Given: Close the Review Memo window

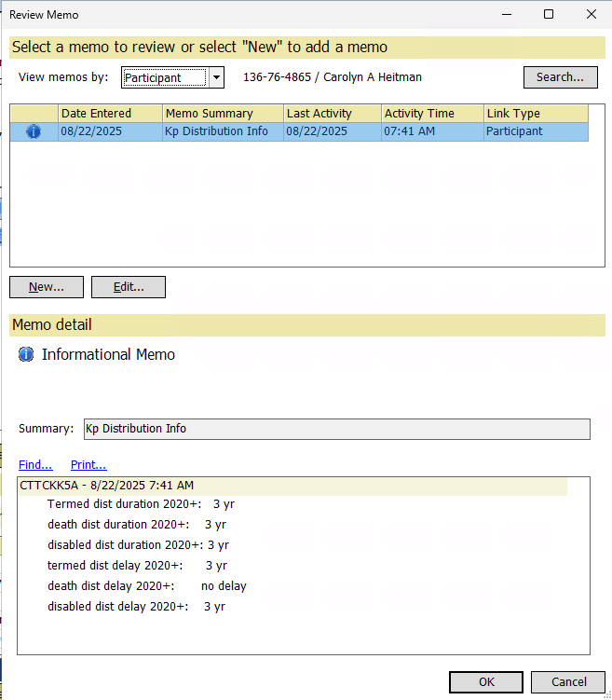Looking at the screenshot, I should click(x=591, y=14).
